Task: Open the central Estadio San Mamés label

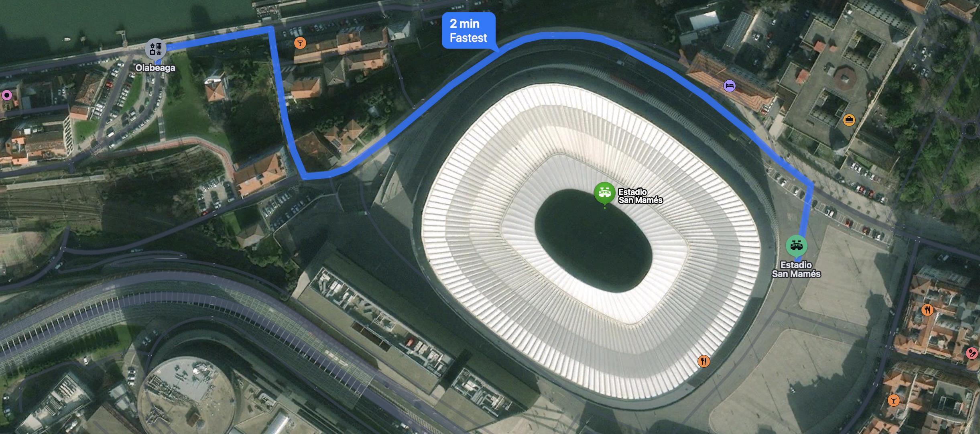Action: 640,196
